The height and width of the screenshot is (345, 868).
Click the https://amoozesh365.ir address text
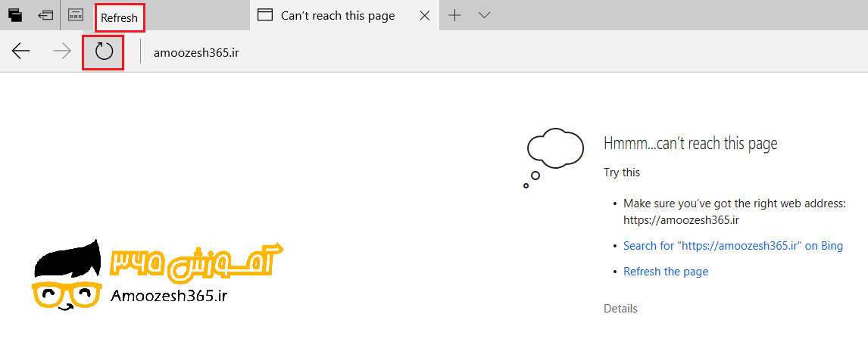(x=682, y=220)
